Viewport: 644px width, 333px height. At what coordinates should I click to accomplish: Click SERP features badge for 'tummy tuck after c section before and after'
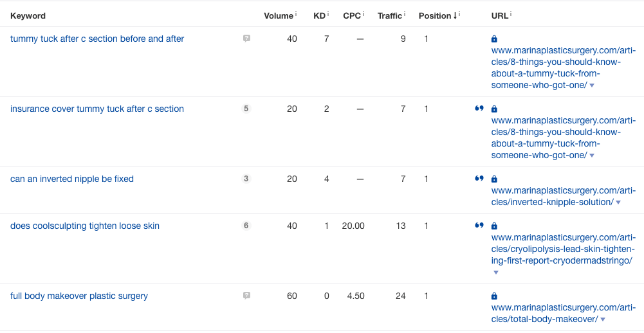[246, 39]
